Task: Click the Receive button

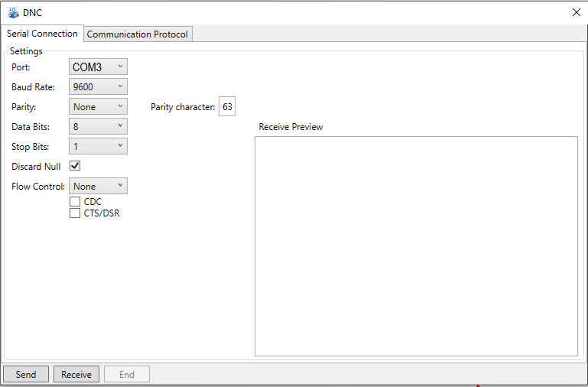Action: coord(76,374)
